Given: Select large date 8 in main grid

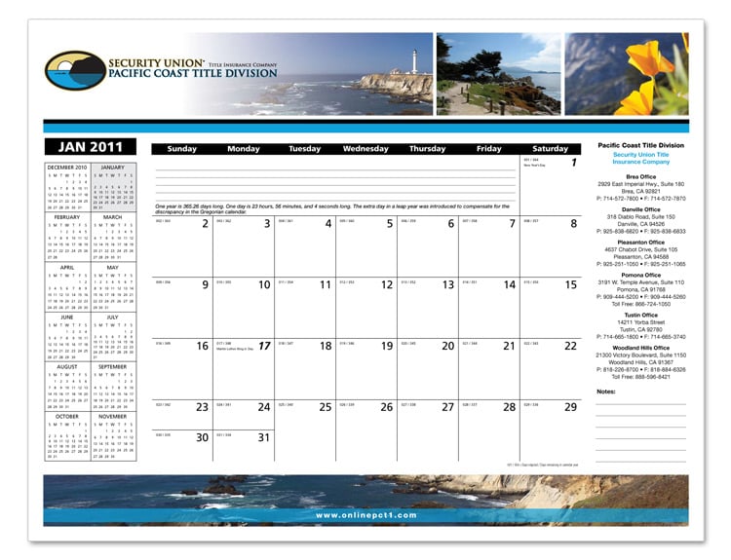Looking at the screenshot, I should coord(574,224).
